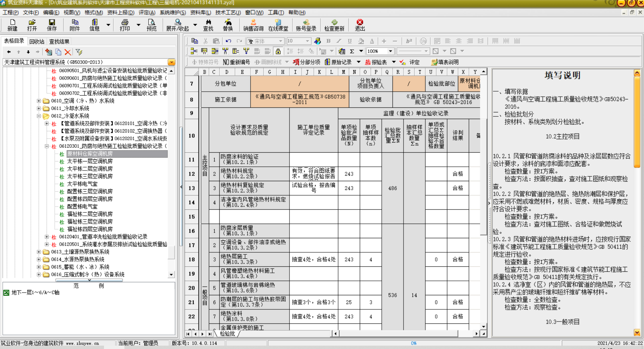Screen dimensions: 644x349
Task: Click the 预览 print preview icon
Action: click(x=152, y=25)
